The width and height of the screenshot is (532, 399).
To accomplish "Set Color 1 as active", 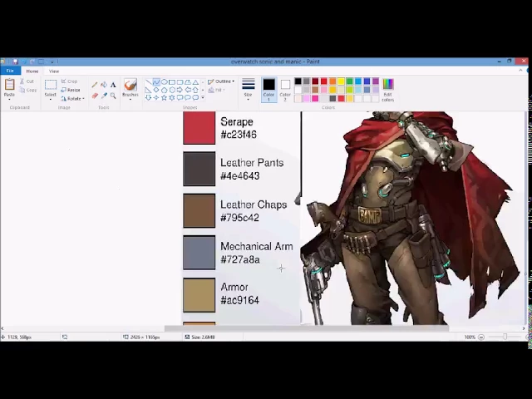I will [x=268, y=88].
